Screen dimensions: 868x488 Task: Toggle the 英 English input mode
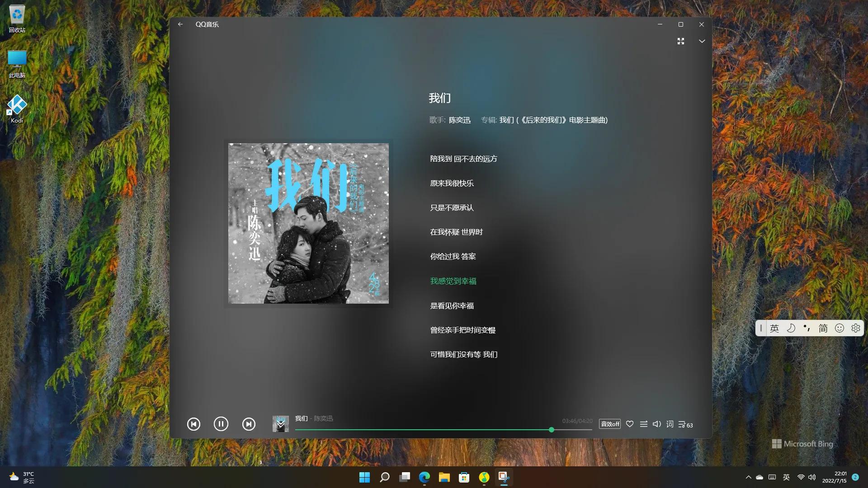(x=774, y=328)
